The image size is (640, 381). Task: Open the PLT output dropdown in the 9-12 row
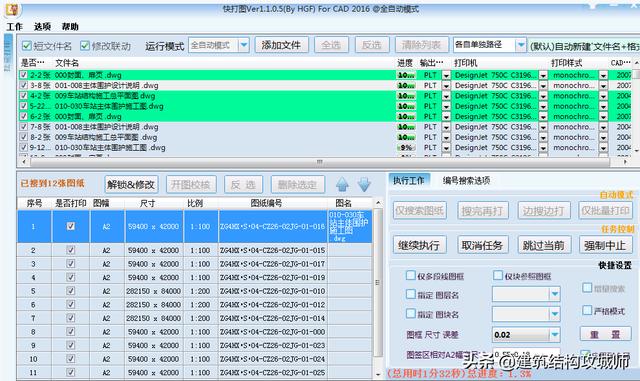tap(446, 148)
